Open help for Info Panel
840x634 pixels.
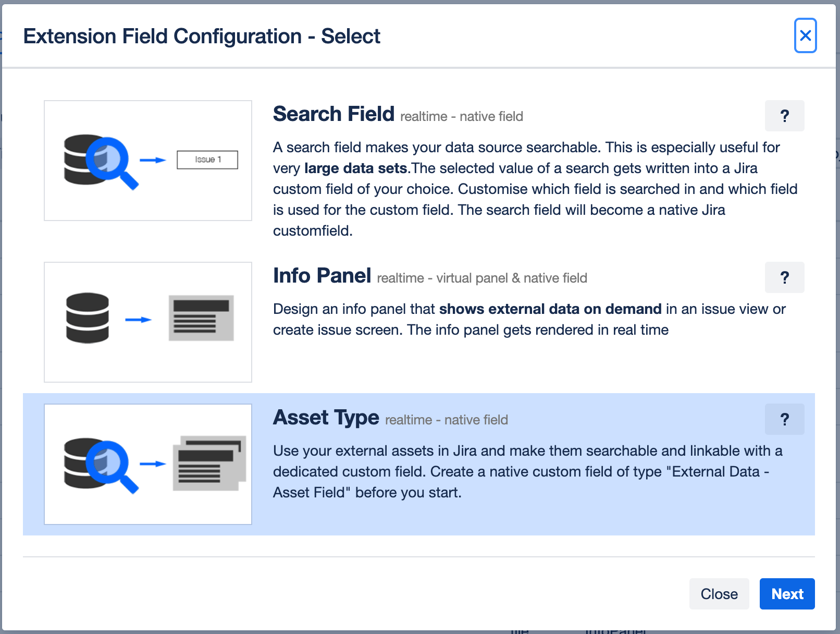(x=784, y=277)
